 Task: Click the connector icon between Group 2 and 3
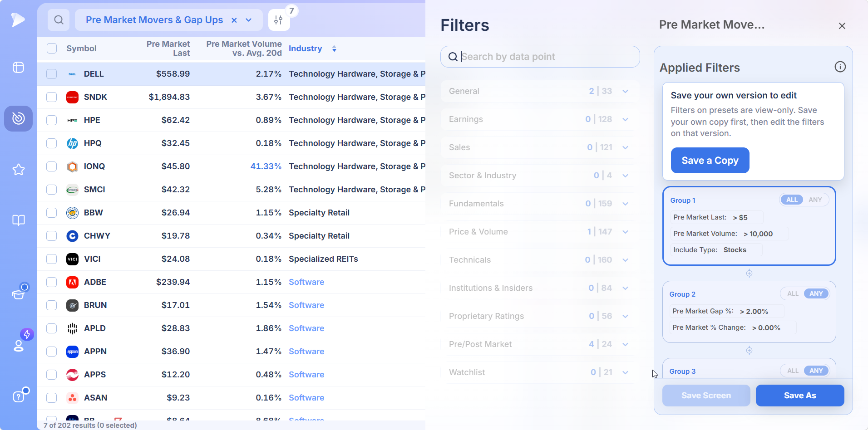749,350
